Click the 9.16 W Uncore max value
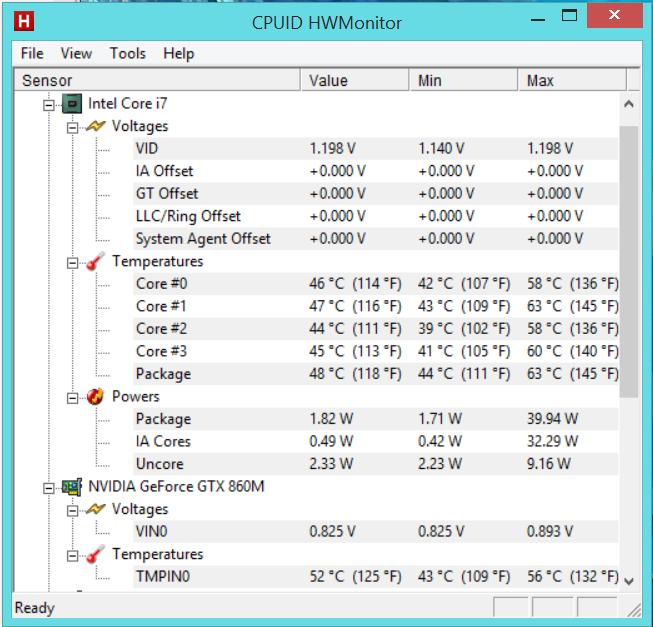The image size is (653, 627). click(x=548, y=464)
